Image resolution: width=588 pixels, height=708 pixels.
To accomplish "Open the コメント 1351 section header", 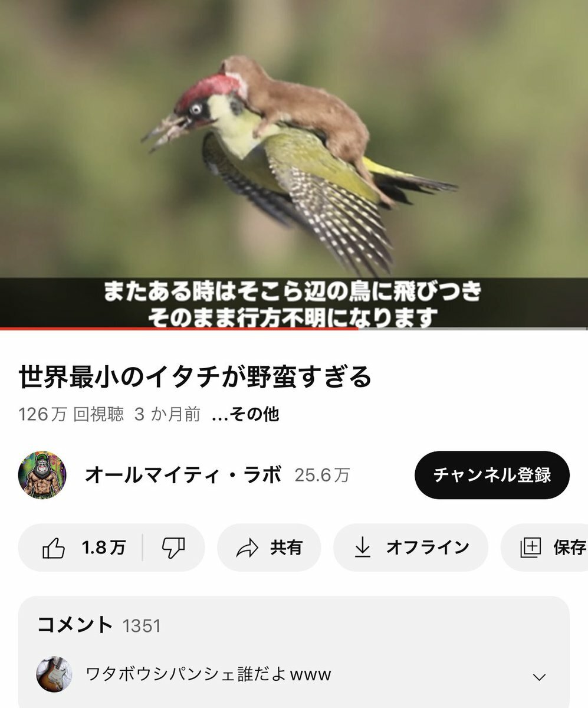I will (98, 625).
